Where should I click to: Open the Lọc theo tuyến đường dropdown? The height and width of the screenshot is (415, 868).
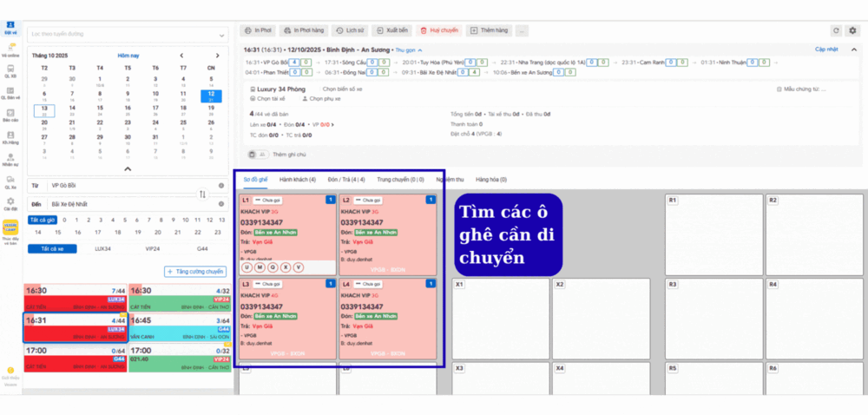(126, 34)
